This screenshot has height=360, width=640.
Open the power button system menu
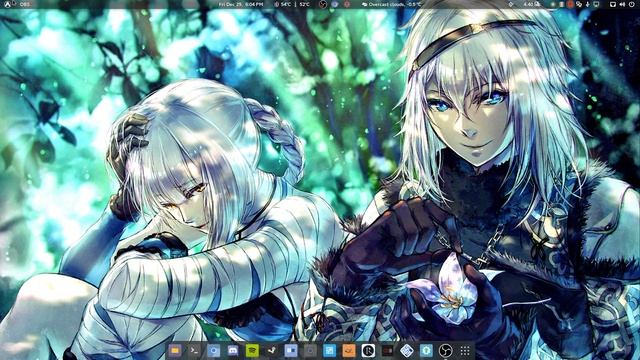(x=632, y=4)
